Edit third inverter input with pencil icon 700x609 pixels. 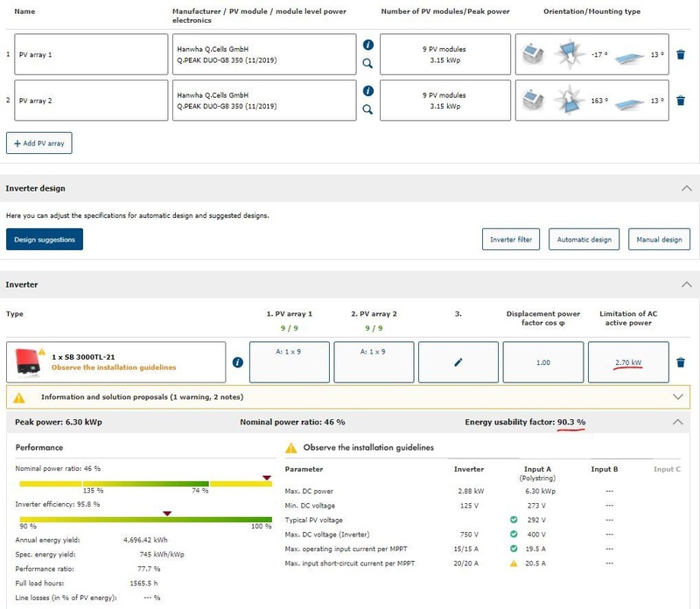[458, 361]
